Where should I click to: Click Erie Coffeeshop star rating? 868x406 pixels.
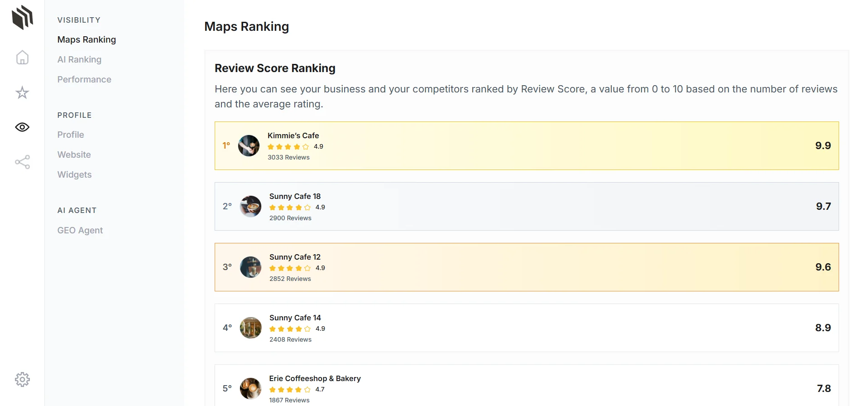click(290, 389)
